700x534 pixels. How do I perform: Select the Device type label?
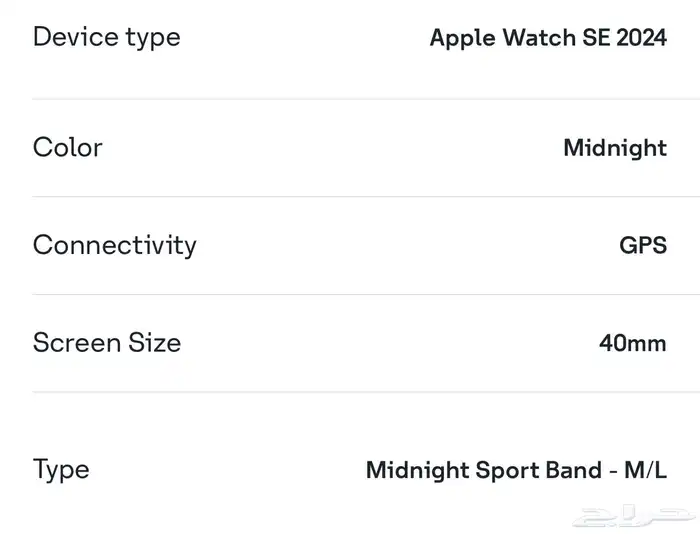pyautogui.click(x=107, y=38)
